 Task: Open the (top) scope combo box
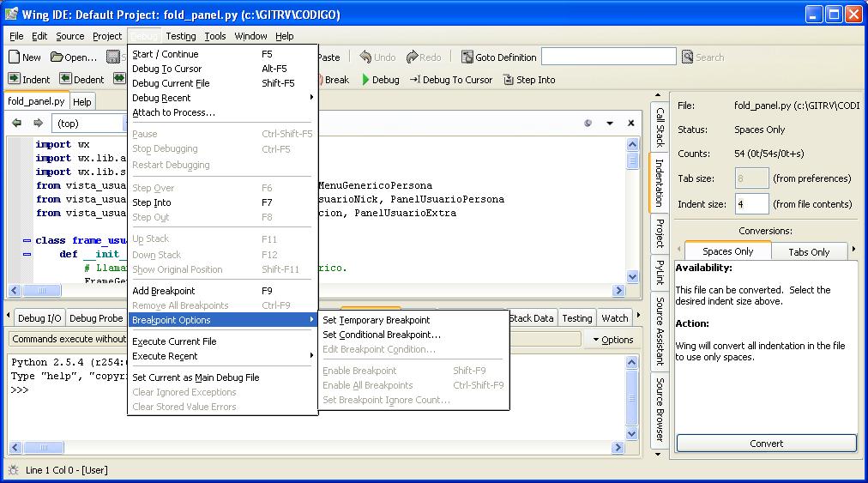89,123
